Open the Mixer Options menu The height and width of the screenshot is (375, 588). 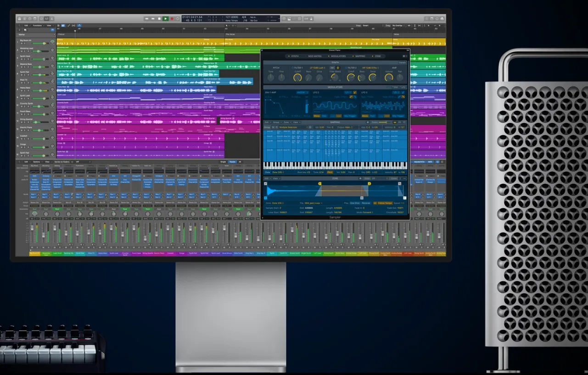pos(37,162)
